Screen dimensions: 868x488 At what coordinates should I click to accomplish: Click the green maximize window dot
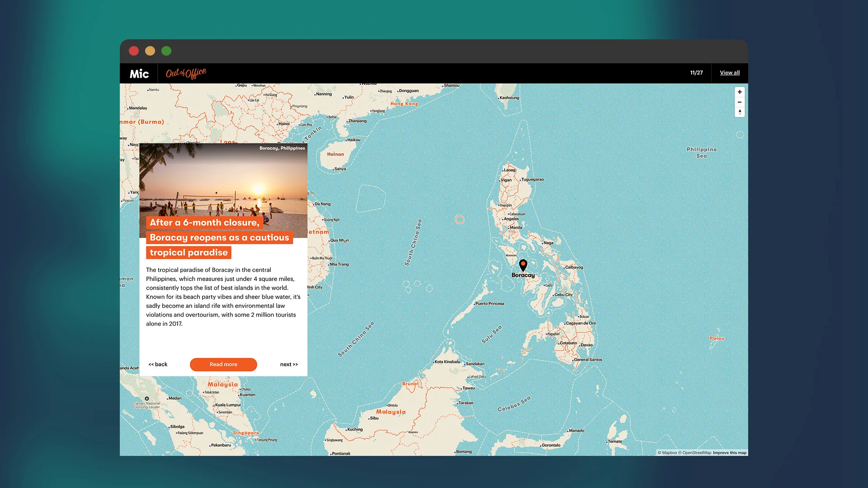tap(166, 51)
